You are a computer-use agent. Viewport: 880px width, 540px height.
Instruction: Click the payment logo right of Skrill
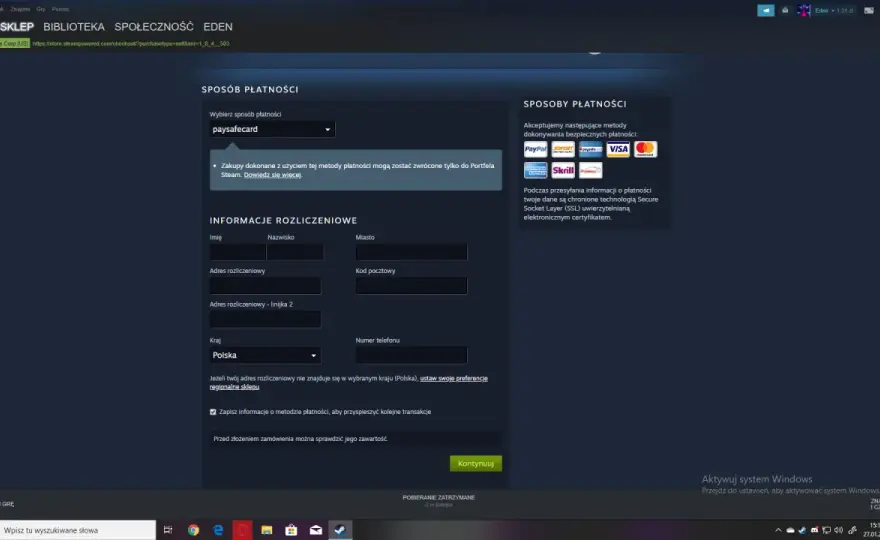[x=590, y=170]
